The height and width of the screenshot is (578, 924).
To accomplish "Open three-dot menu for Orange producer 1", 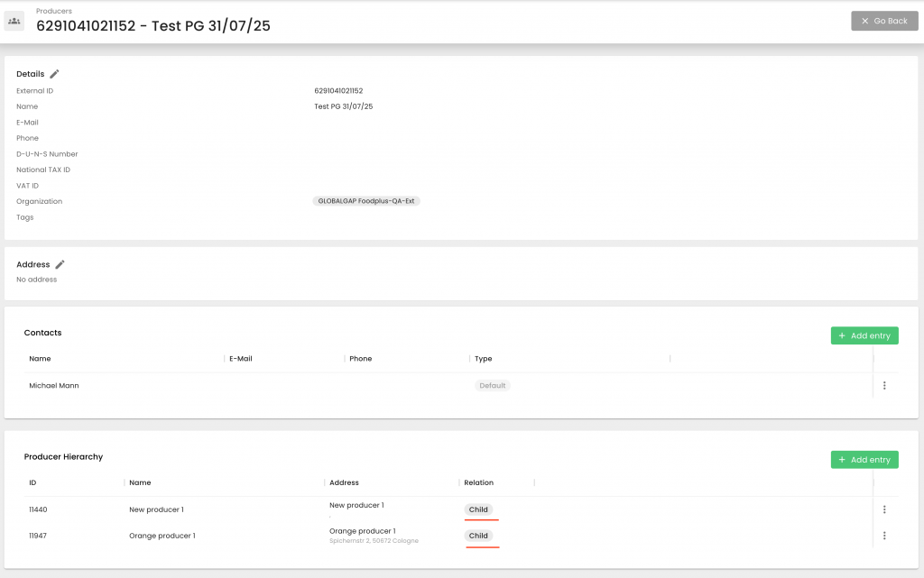I will click(x=883, y=536).
